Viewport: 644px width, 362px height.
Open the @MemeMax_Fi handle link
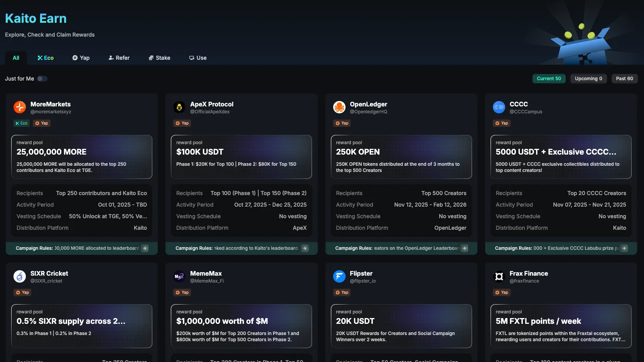[207, 281]
